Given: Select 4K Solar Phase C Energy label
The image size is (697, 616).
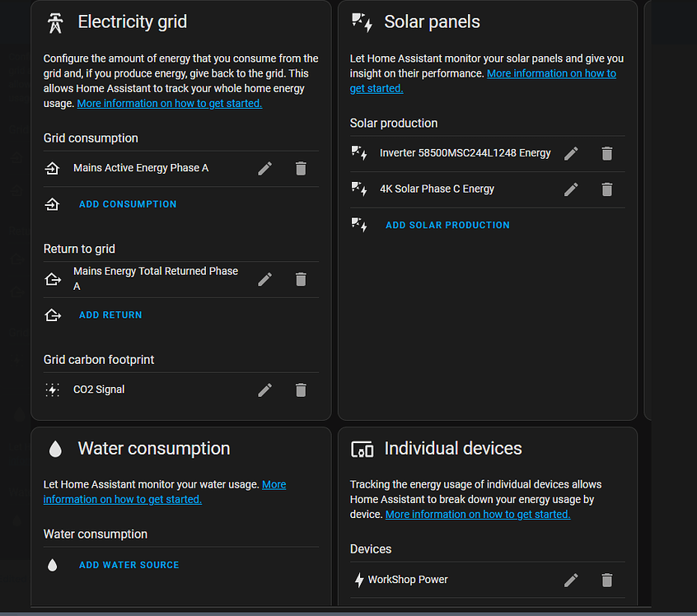Looking at the screenshot, I should [437, 189].
